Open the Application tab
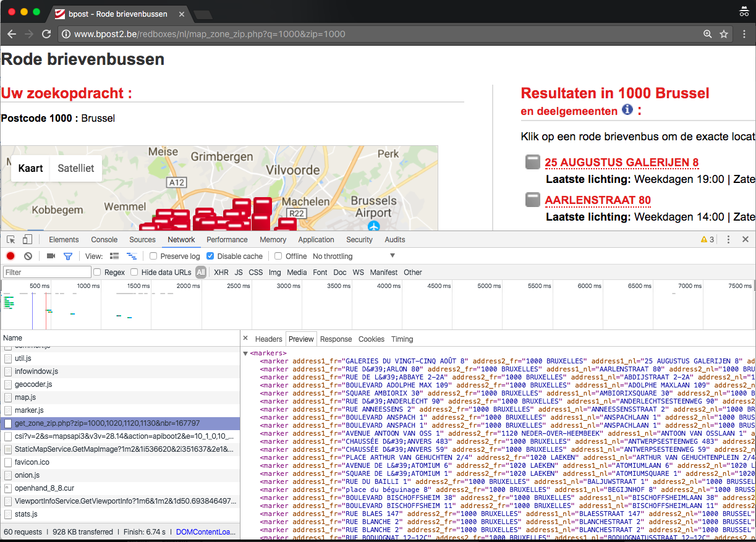 [x=316, y=240]
